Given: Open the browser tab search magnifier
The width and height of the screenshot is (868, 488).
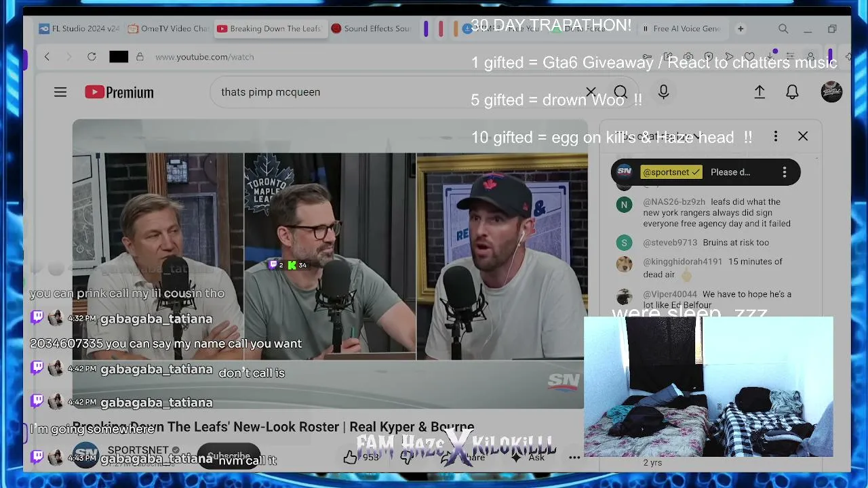Looking at the screenshot, I should click(783, 29).
